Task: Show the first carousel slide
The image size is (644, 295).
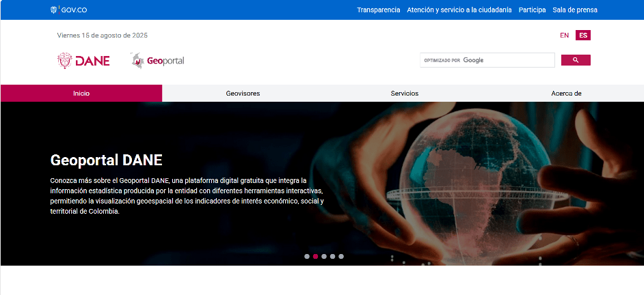Action: [x=307, y=257]
